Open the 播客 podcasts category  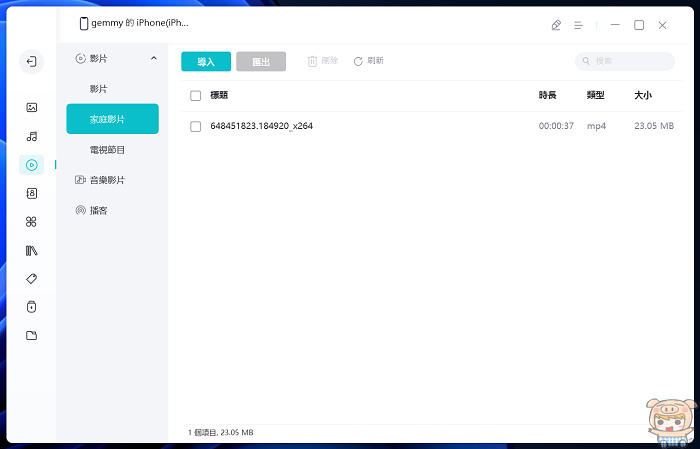[98, 210]
